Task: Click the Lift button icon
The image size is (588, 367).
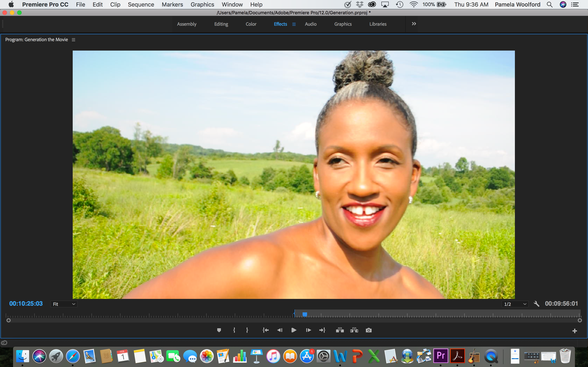Action: click(x=340, y=330)
